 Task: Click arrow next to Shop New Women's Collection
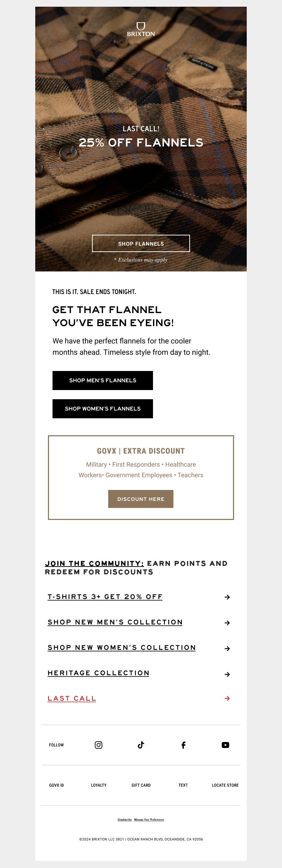pyautogui.click(x=227, y=648)
